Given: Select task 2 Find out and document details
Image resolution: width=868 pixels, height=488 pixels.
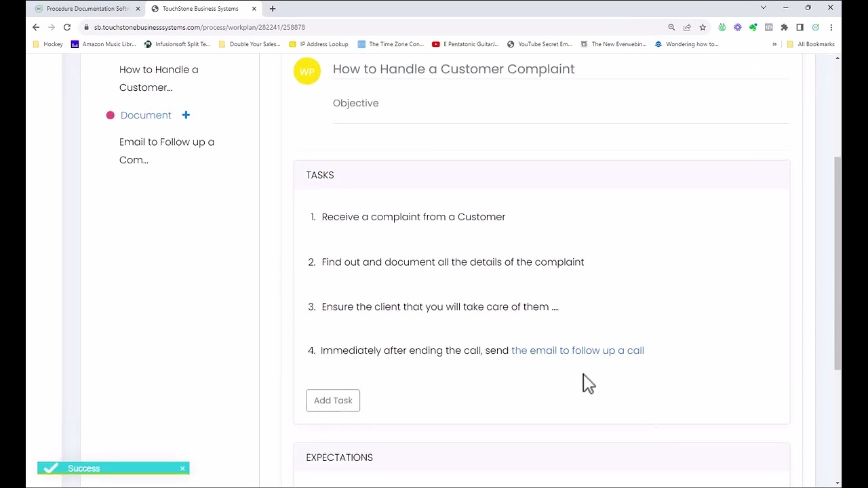Looking at the screenshot, I should (x=453, y=262).
